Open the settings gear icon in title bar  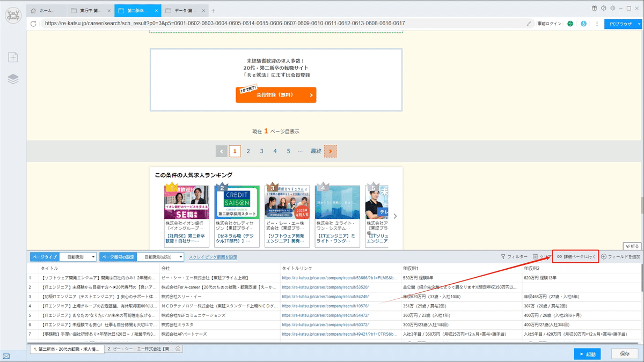612,8
